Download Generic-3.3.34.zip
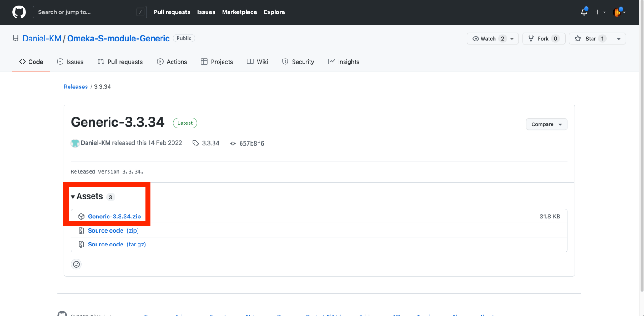The image size is (644, 316). (115, 217)
